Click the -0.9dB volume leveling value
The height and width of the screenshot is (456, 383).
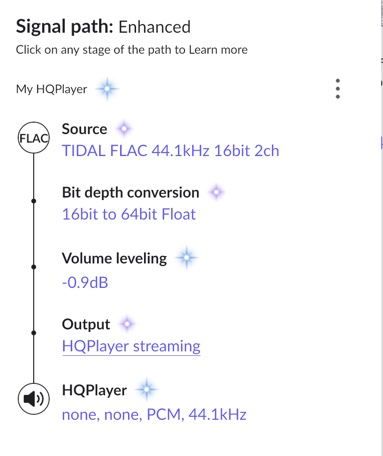coord(85,283)
